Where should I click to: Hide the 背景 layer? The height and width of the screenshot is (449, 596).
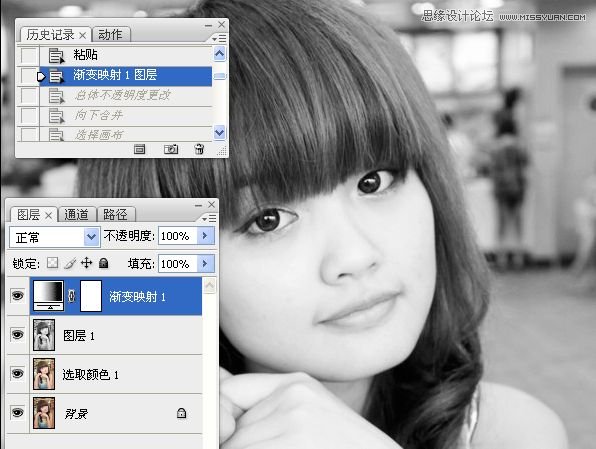(x=17, y=413)
